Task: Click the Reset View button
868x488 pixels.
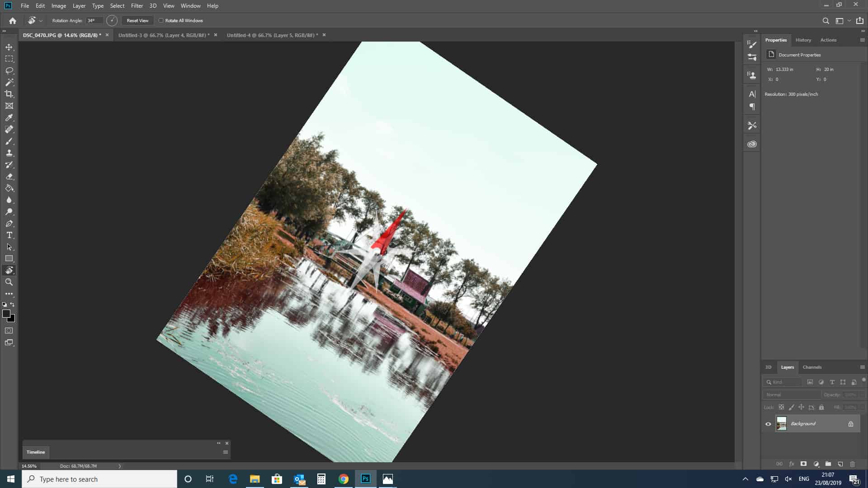Action: pyautogui.click(x=137, y=21)
